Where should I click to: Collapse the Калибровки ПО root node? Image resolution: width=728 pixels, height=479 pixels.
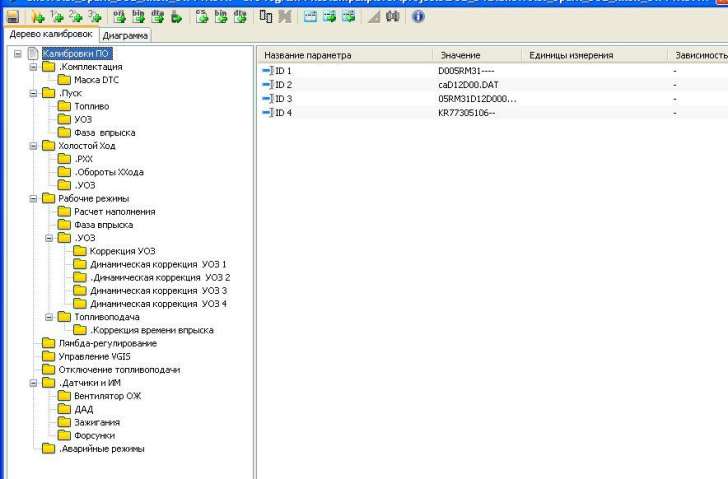point(19,53)
